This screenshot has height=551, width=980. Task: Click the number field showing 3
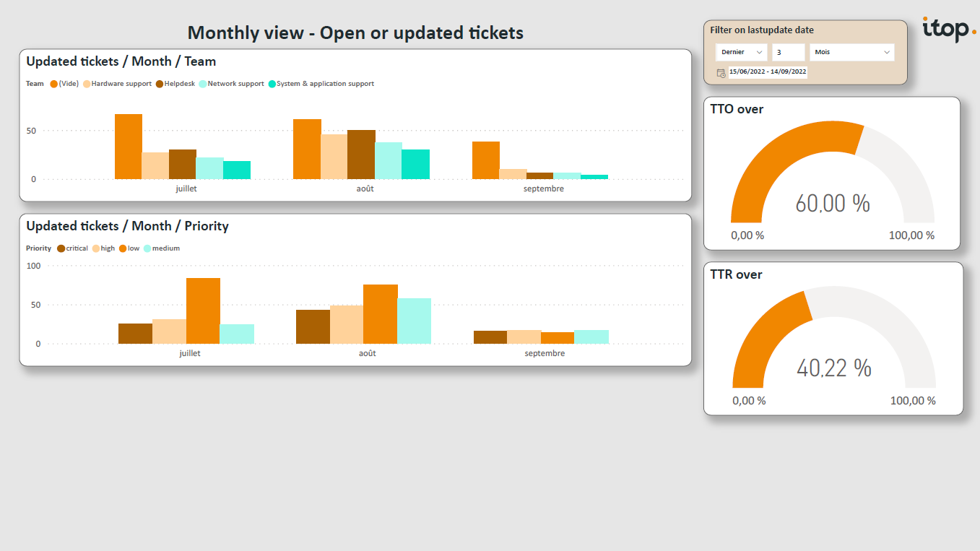pyautogui.click(x=788, y=52)
